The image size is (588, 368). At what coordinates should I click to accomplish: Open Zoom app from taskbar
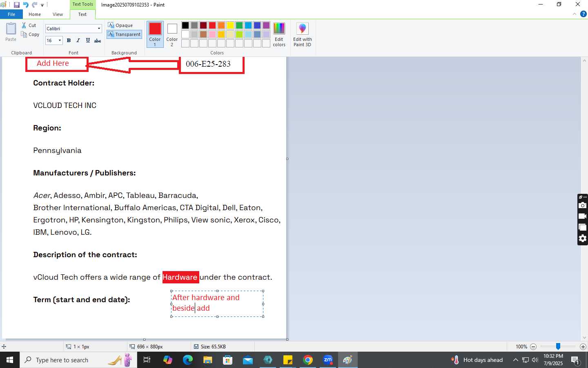(328, 360)
